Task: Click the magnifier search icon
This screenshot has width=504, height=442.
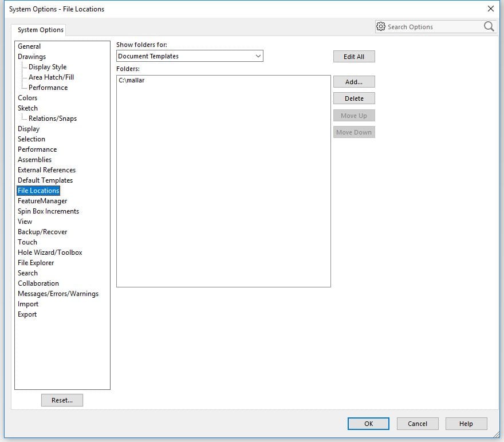Action: pyautogui.click(x=489, y=26)
